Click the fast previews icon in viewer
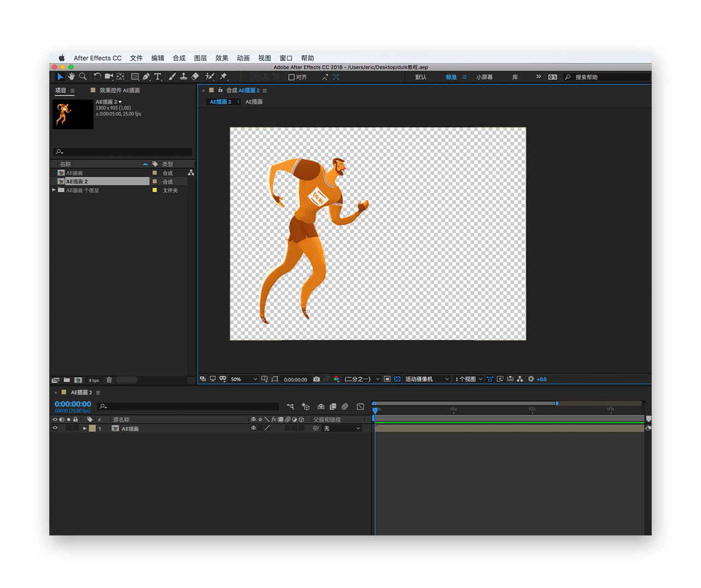The width and height of the screenshot is (701, 588). click(500, 379)
